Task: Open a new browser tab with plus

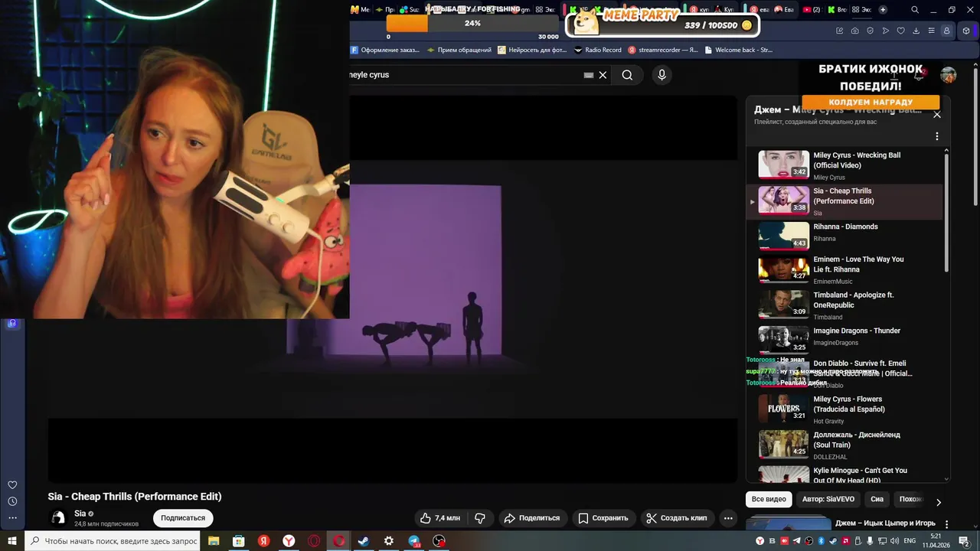Action: click(883, 10)
